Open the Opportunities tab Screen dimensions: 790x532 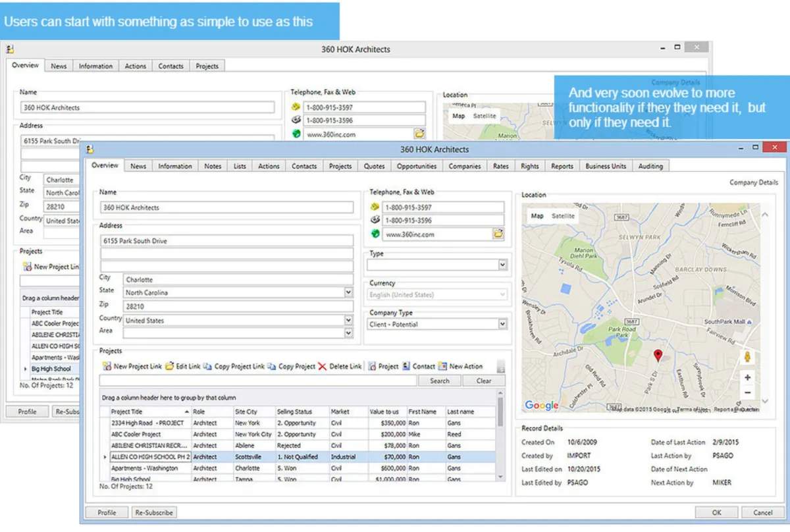[x=417, y=166]
